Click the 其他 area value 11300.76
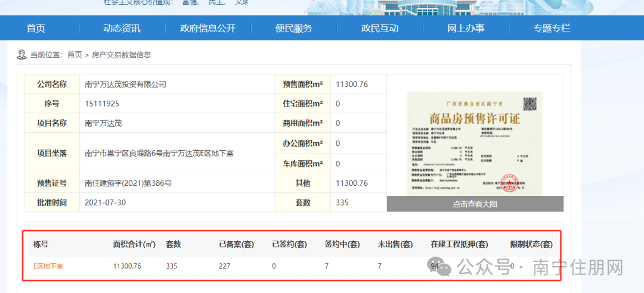 (x=352, y=183)
